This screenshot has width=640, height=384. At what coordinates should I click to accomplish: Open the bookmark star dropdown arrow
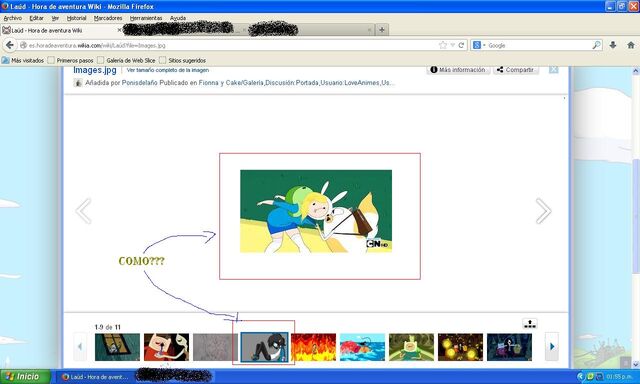pos(452,45)
